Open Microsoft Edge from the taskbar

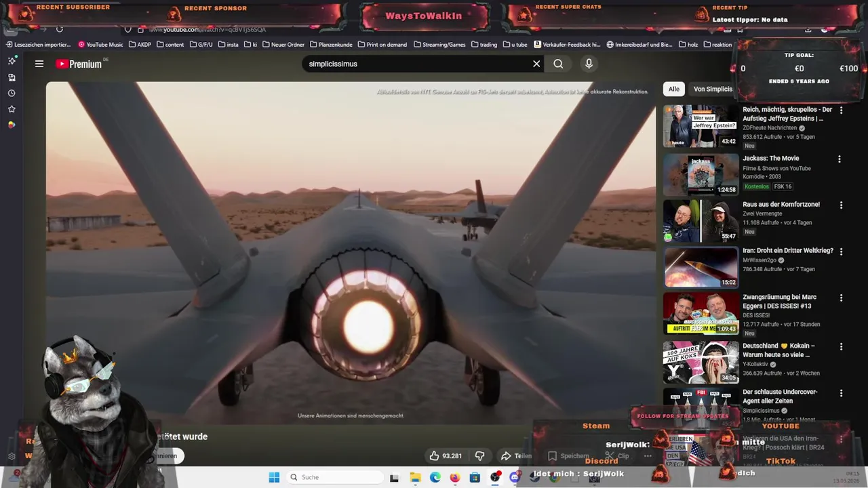tap(435, 477)
